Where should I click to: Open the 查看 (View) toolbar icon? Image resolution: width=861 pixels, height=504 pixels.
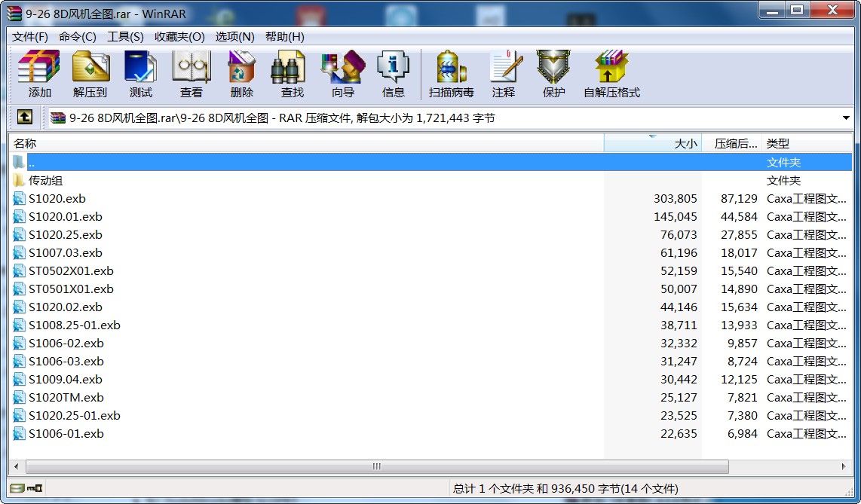pyautogui.click(x=191, y=74)
